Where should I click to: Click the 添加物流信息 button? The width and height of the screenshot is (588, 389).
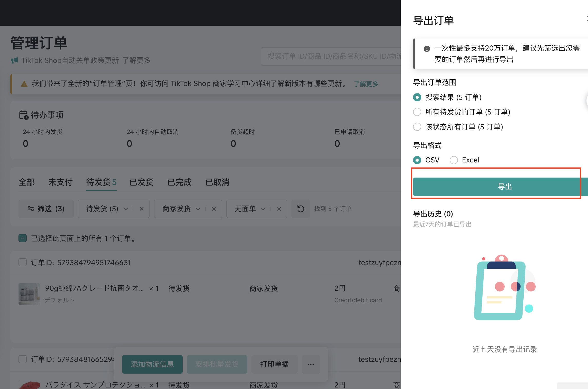(x=152, y=364)
